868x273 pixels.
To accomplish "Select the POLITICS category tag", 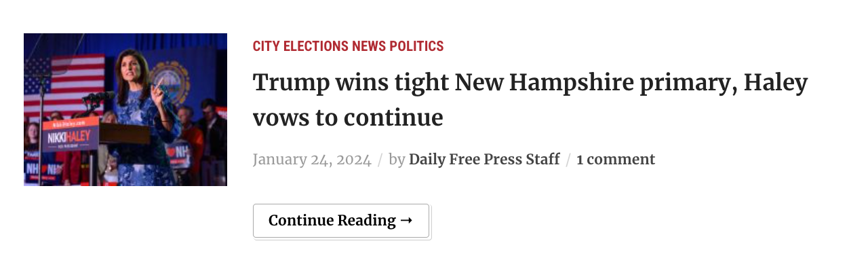I will [x=416, y=46].
